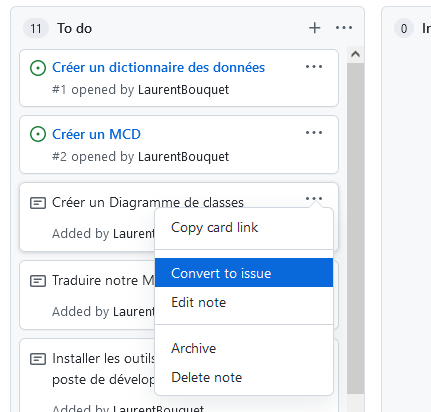The height and width of the screenshot is (412, 431).
Task: Click the open issue icon of issue #1
Action: tap(38, 68)
